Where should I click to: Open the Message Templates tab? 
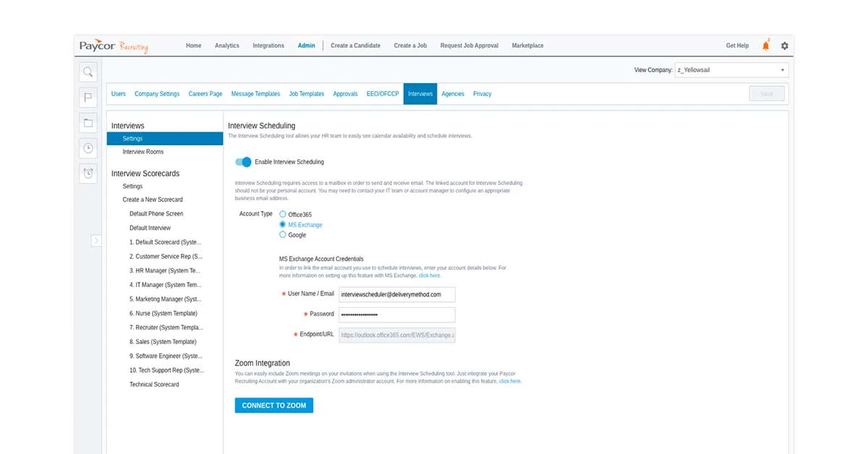[x=255, y=93]
